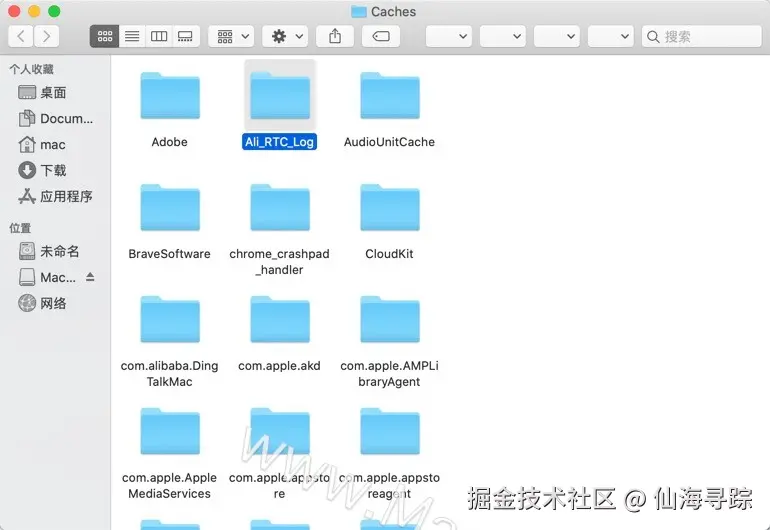
Task: Open the group-by arrangement dropdown
Action: coord(231,36)
